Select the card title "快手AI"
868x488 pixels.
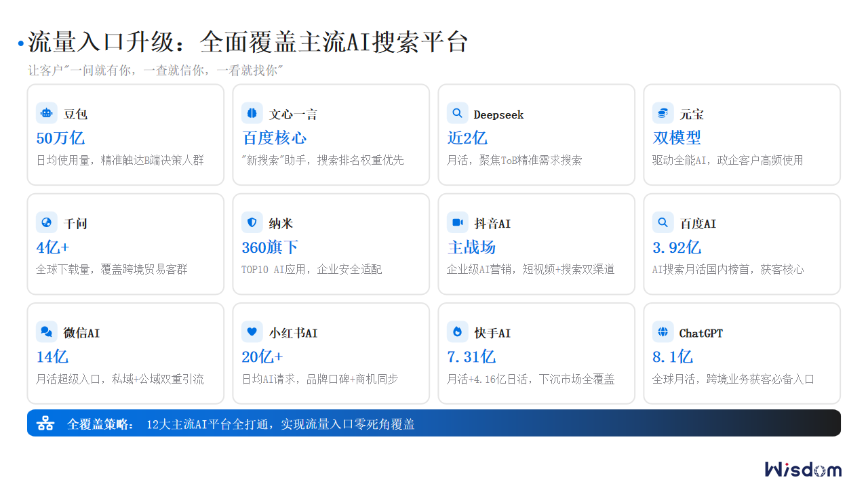coord(492,333)
